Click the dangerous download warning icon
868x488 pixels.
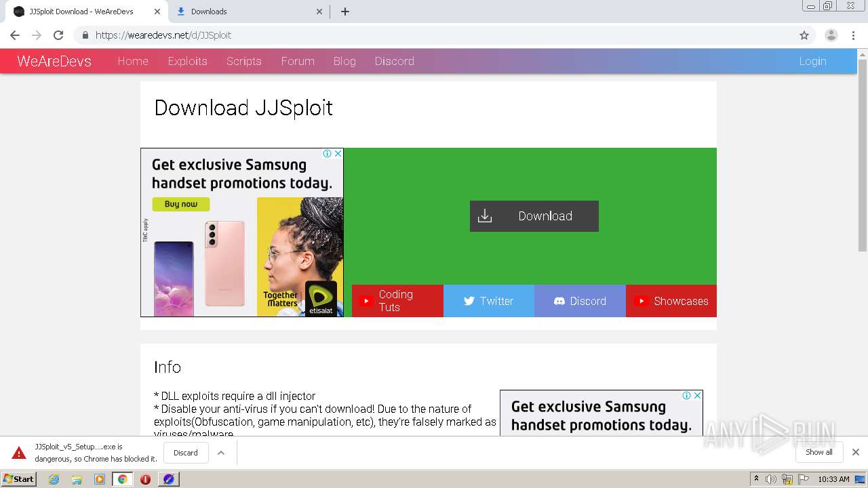pos(19,453)
